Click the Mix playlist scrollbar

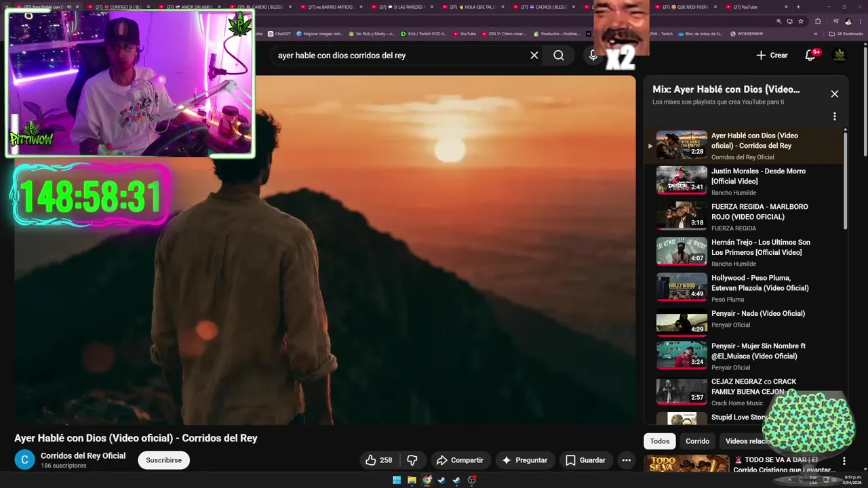pos(845,180)
